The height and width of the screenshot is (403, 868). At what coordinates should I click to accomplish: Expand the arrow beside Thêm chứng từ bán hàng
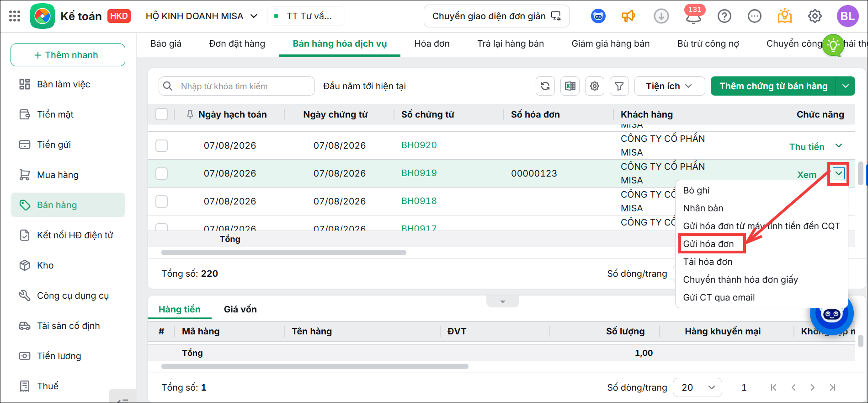coord(846,86)
